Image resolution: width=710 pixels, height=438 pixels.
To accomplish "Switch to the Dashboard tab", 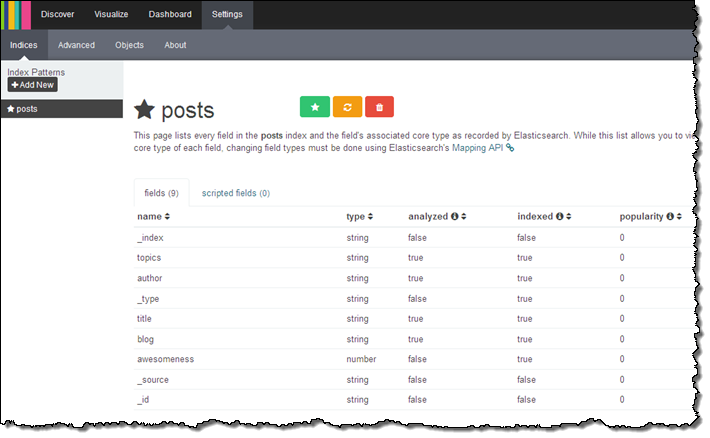I will click(169, 15).
